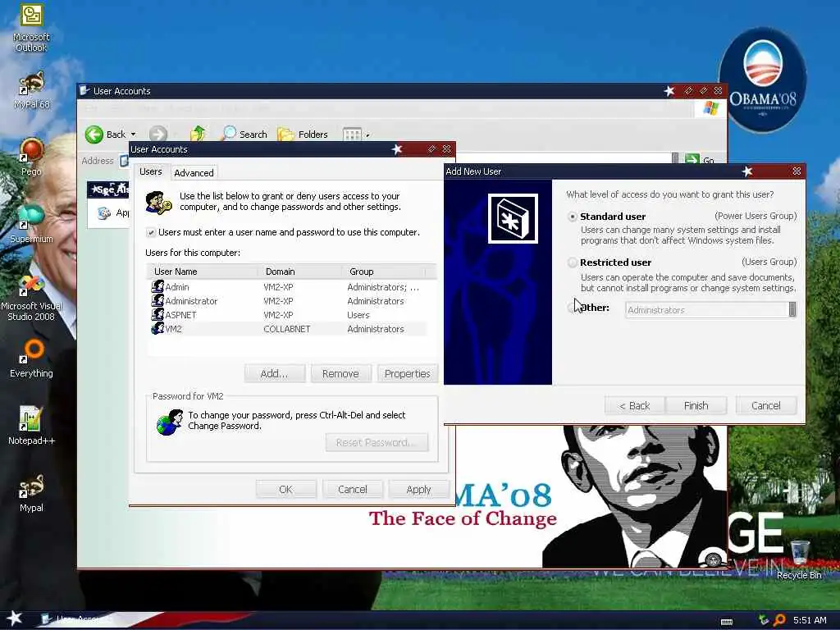Sort by User Name column header
Image resolution: width=840 pixels, height=630 pixels.
pyautogui.click(x=202, y=272)
